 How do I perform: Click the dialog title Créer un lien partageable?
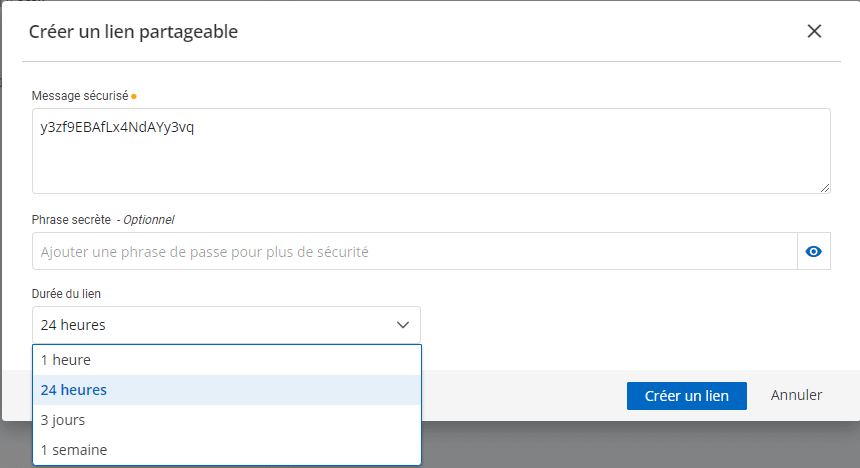pyautogui.click(x=133, y=32)
